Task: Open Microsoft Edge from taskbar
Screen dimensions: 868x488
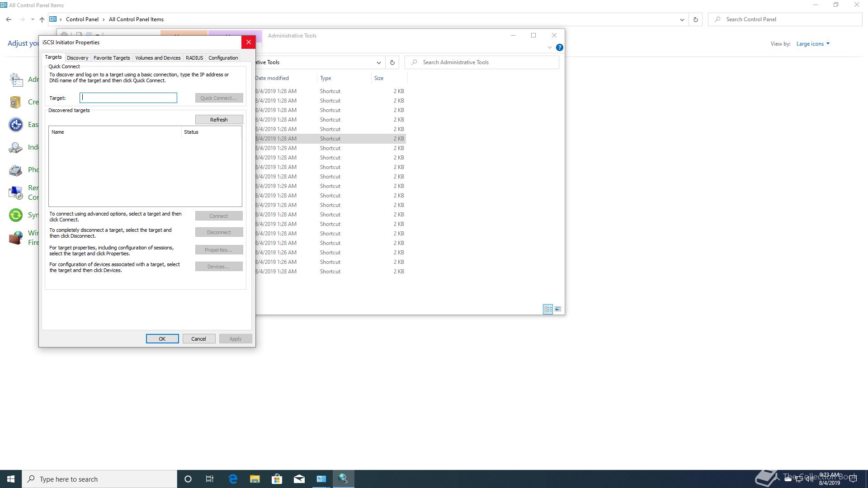Action: click(233, 479)
